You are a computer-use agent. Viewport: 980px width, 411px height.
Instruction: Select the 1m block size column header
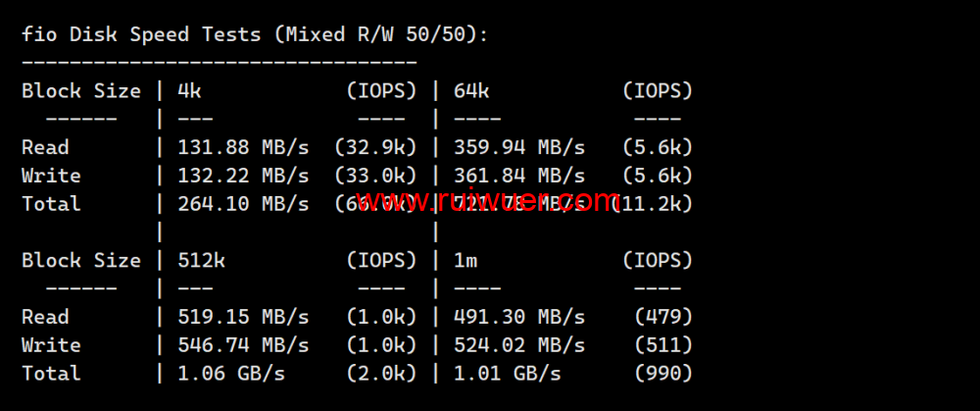pos(465,261)
